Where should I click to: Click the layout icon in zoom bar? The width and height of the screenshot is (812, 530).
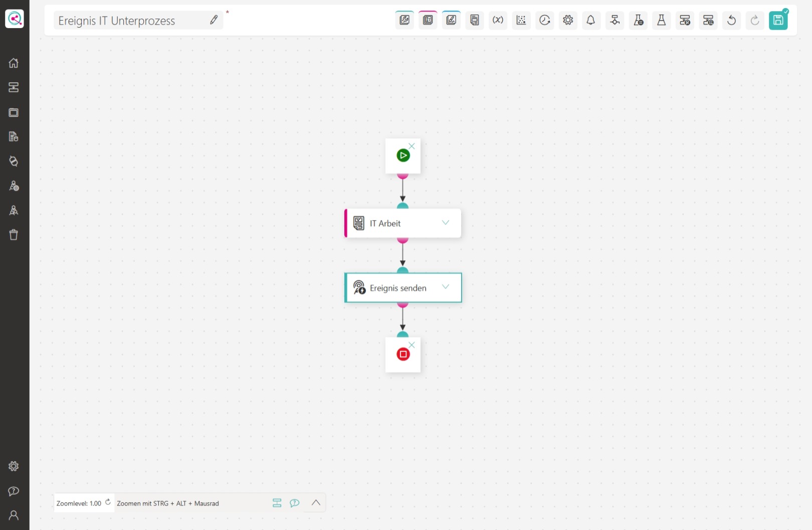(x=277, y=503)
